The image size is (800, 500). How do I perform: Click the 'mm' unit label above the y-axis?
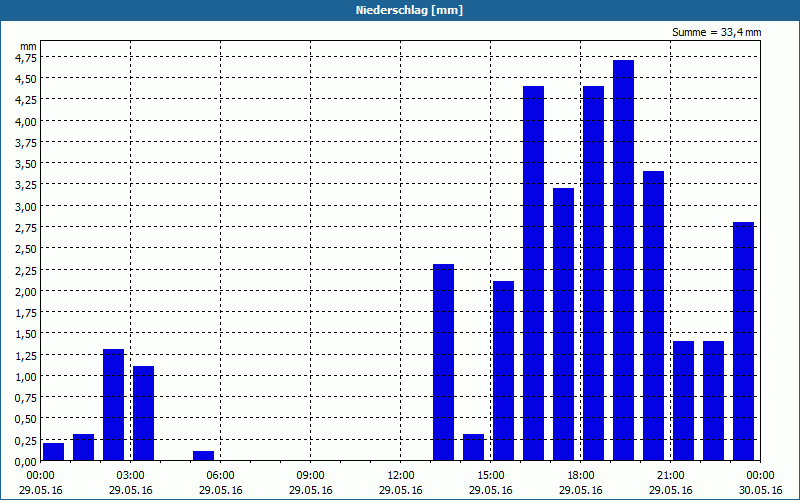click(28, 46)
